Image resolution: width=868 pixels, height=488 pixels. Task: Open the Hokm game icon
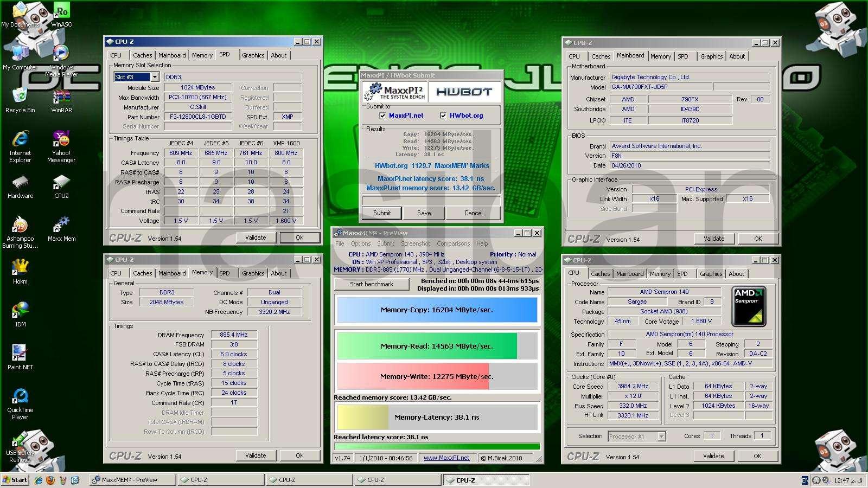tap(20, 272)
